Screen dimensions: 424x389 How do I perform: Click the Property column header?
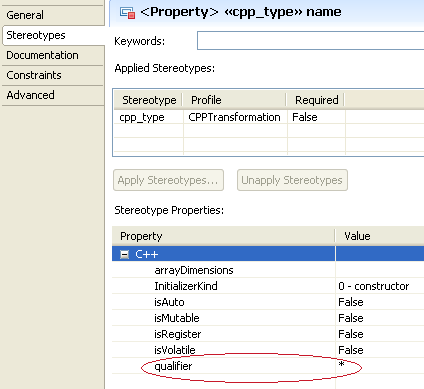pos(224,236)
